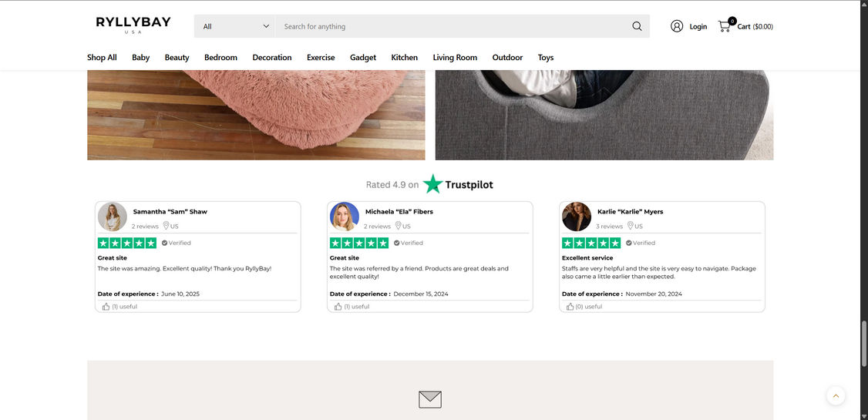Click the RyllyBay USA logo
This screenshot has width=868, height=420.
click(x=133, y=25)
